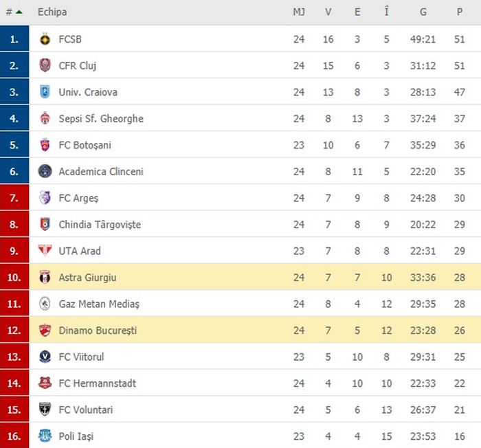Click the Poli Iași team crest
This screenshot has height=448, width=481.
45,436
